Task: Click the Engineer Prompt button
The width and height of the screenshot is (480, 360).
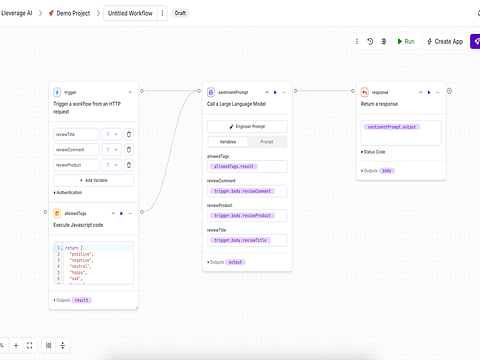Action: (x=247, y=127)
